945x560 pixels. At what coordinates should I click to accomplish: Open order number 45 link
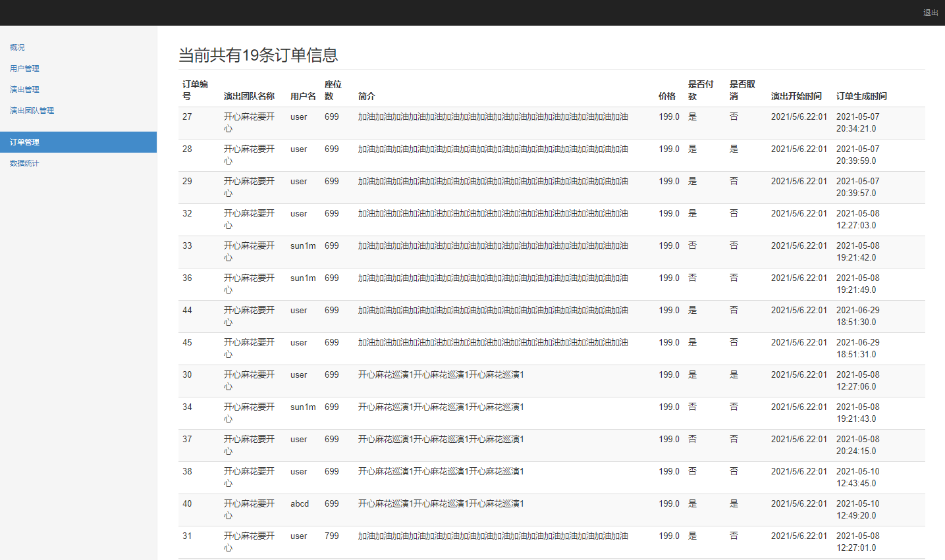pyautogui.click(x=187, y=342)
